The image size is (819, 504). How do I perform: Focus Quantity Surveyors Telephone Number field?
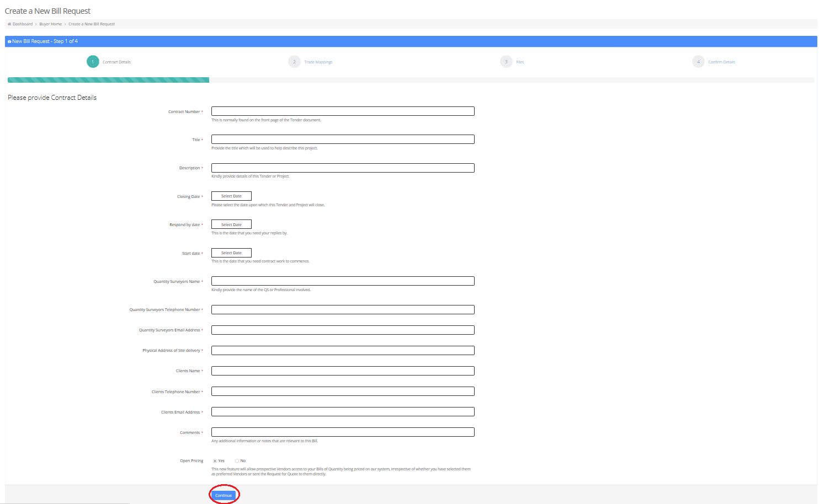(343, 310)
